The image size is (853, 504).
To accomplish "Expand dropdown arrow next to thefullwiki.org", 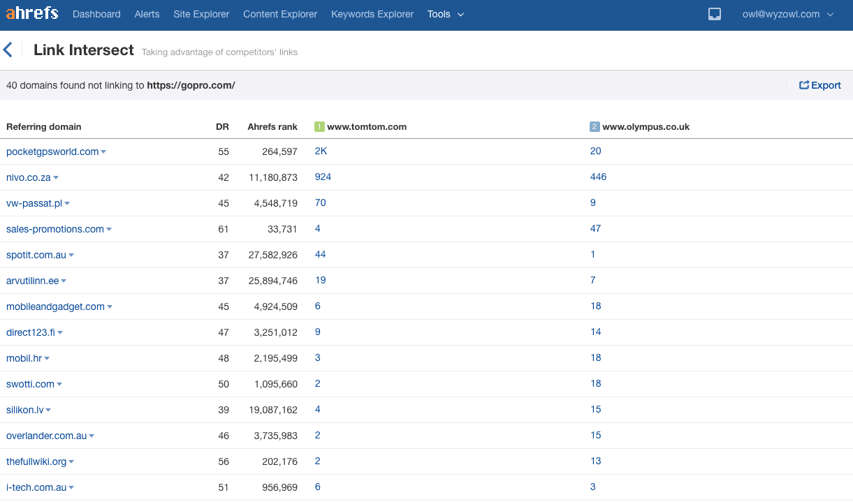I will pos(71,461).
